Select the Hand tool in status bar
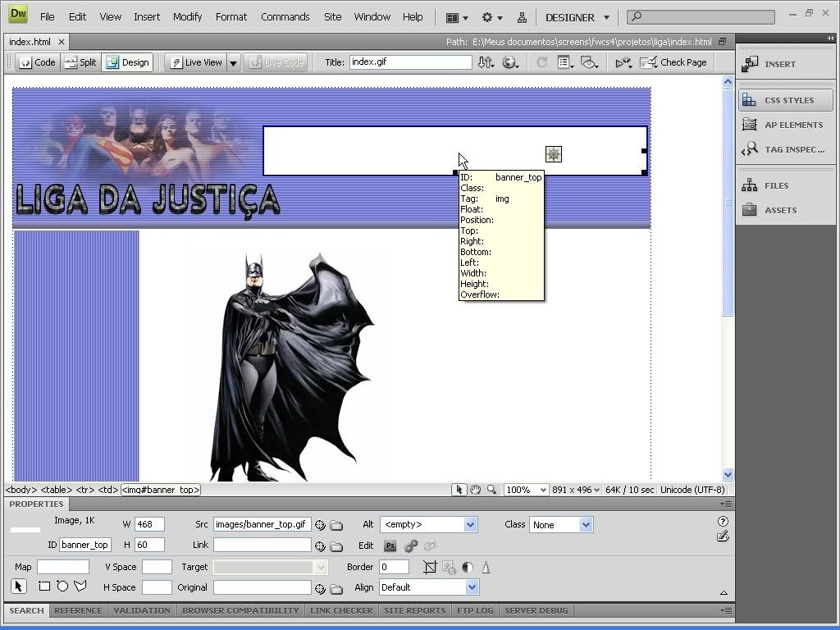The height and width of the screenshot is (630, 840). click(x=475, y=490)
